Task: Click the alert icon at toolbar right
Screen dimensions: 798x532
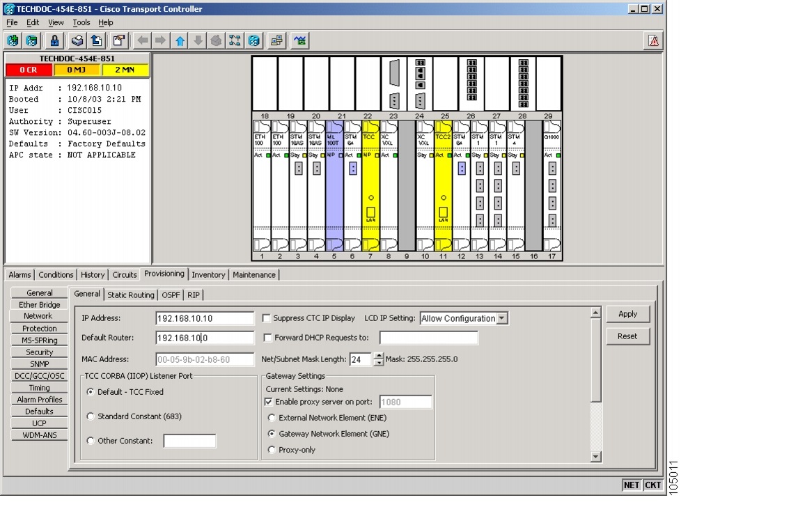Action: tap(653, 40)
